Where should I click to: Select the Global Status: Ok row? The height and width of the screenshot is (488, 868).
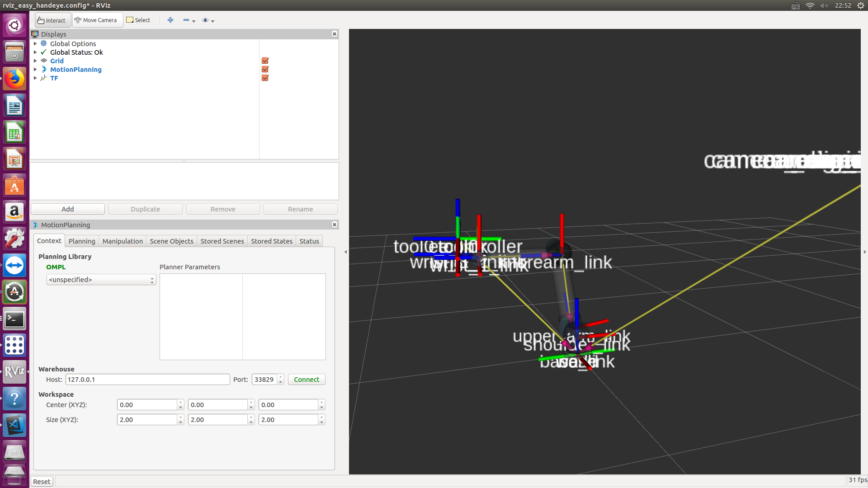click(76, 52)
